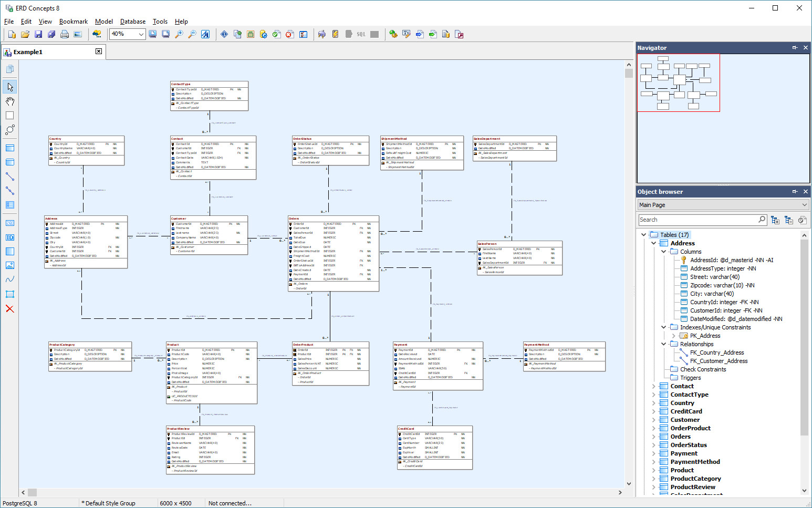Screen dimensions: 812x508
Task: Close the Example1 document tab
Action: [99, 51]
